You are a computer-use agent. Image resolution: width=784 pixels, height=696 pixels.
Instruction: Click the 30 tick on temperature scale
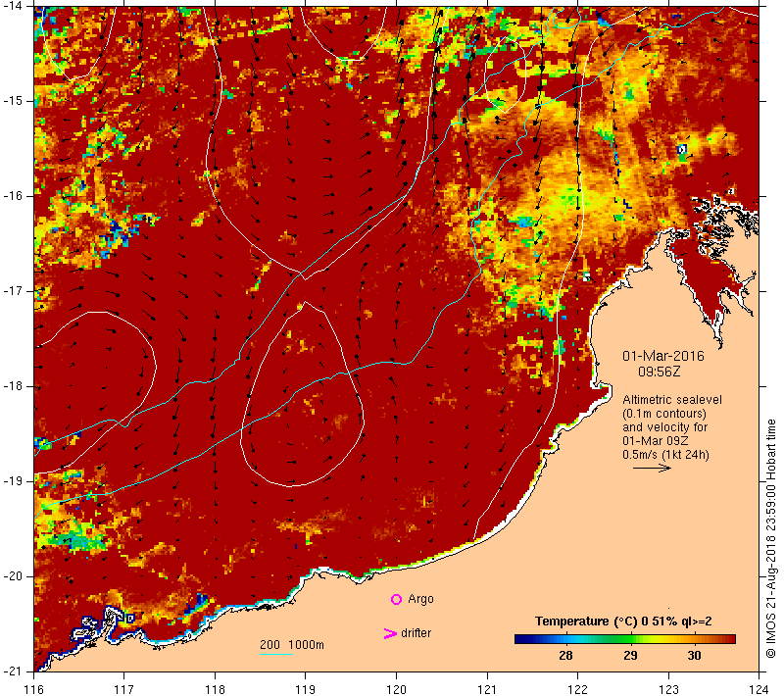[x=694, y=656]
